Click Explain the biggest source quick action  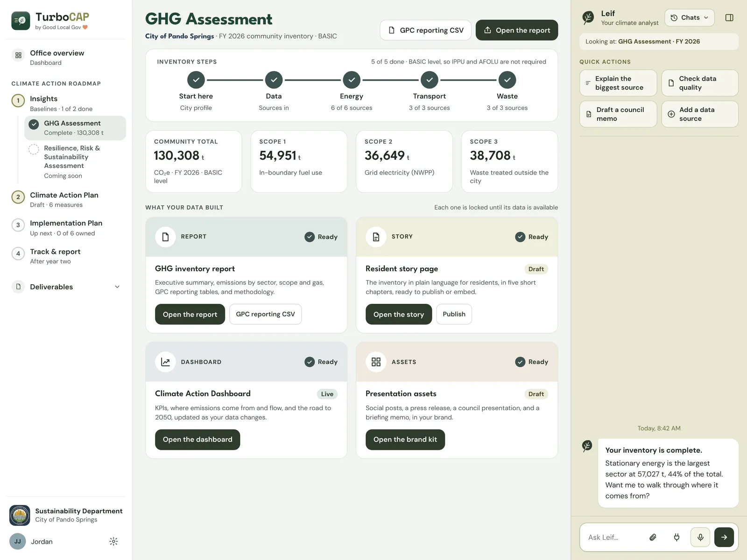click(x=618, y=83)
